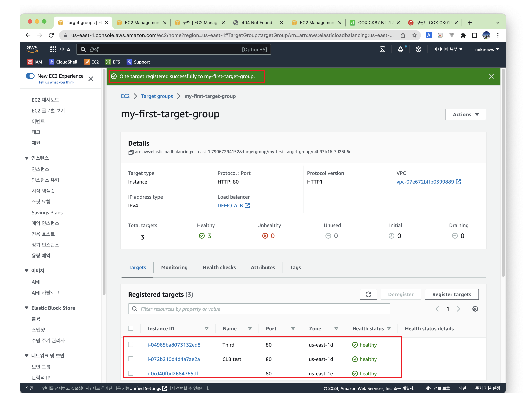
Task: Go to previous page of targets
Action: 437,309
